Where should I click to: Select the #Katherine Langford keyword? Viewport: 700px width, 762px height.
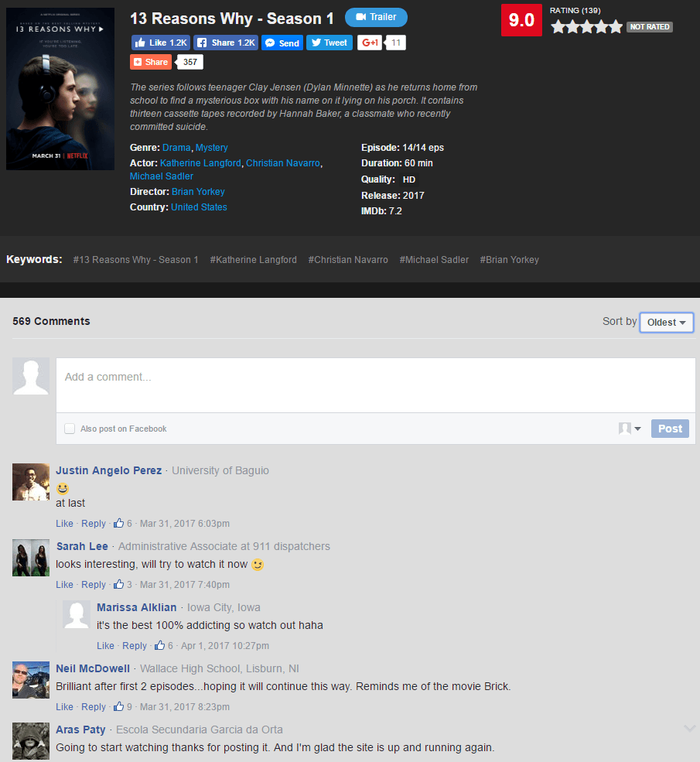pos(253,259)
